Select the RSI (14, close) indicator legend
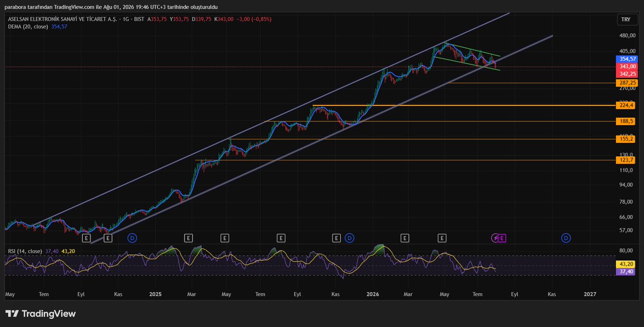This screenshot has width=644, height=327. point(25,251)
